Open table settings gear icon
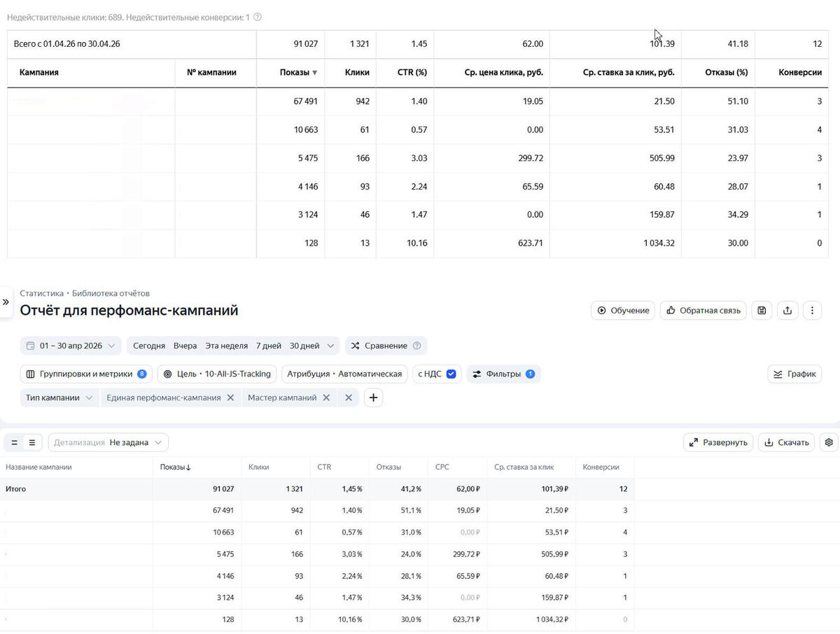Image resolution: width=840 pixels, height=634 pixels. [x=829, y=442]
